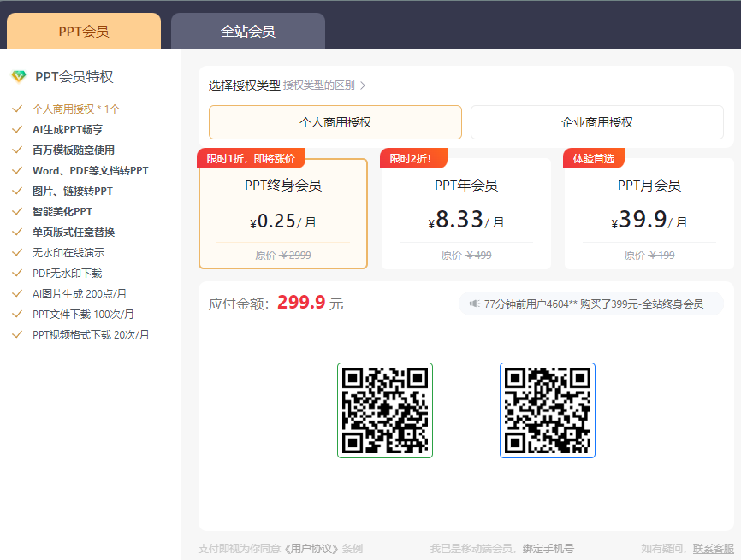
Task: Click the text PDF无水印下载
Action: [67, 274]
